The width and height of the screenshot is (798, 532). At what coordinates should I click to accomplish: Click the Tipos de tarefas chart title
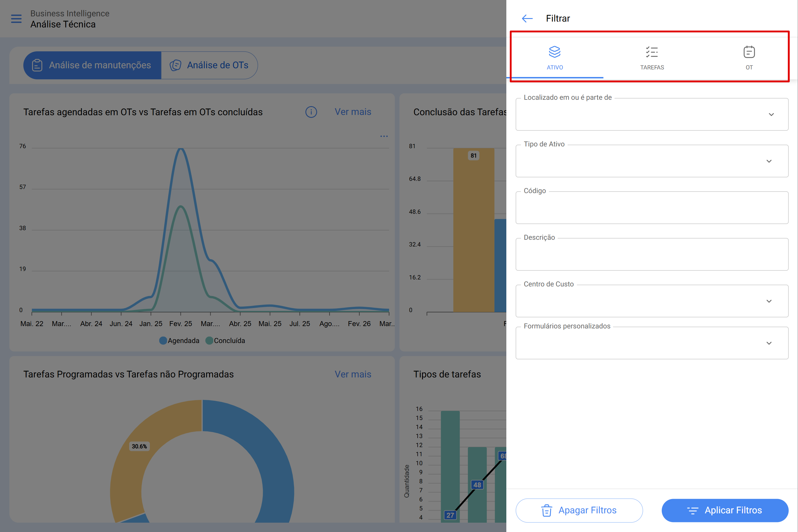pos(447,374)
